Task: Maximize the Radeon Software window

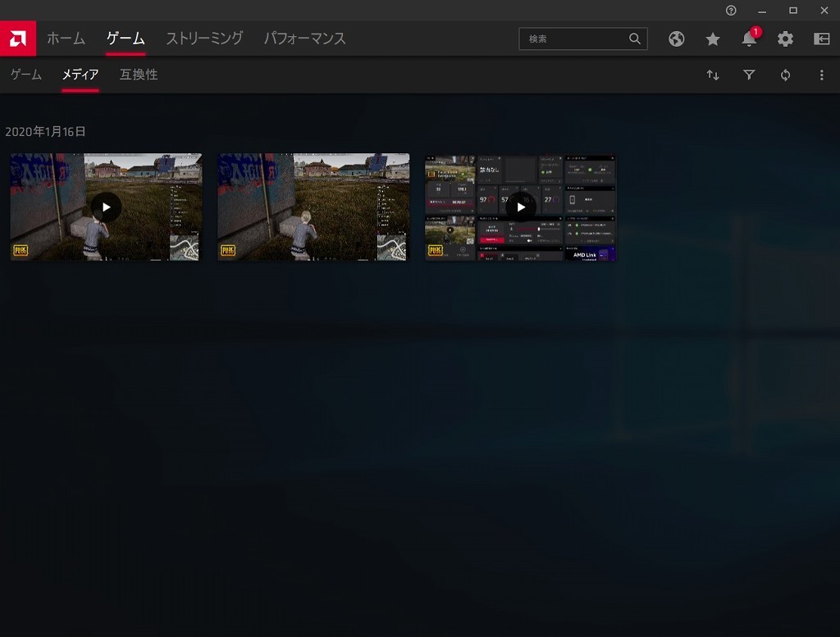Action: coord(793,10)
